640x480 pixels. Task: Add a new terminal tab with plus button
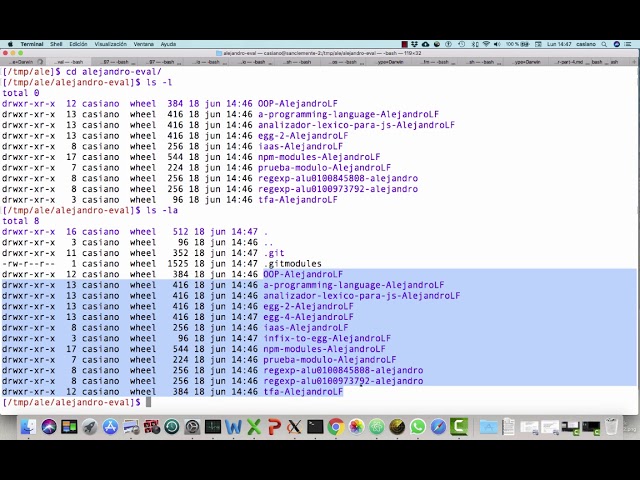pos(634,62)
